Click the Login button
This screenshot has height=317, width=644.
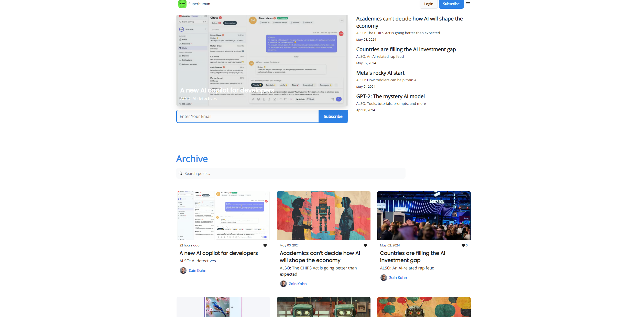coord(429,4)
